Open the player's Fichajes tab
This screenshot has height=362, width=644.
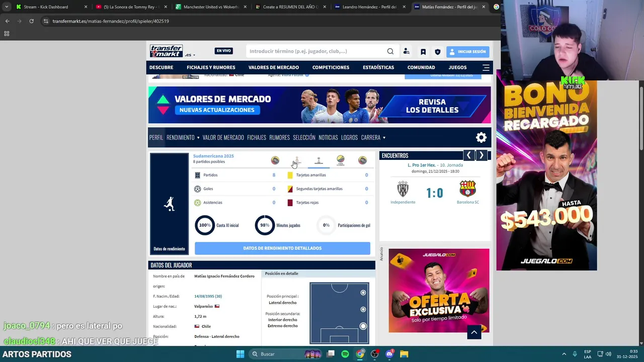[257, 137]
